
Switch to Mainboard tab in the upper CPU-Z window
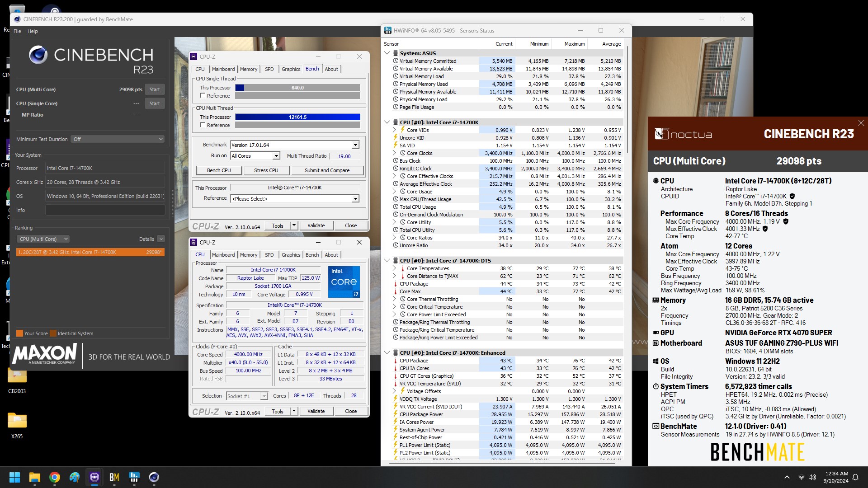(223, 69)
